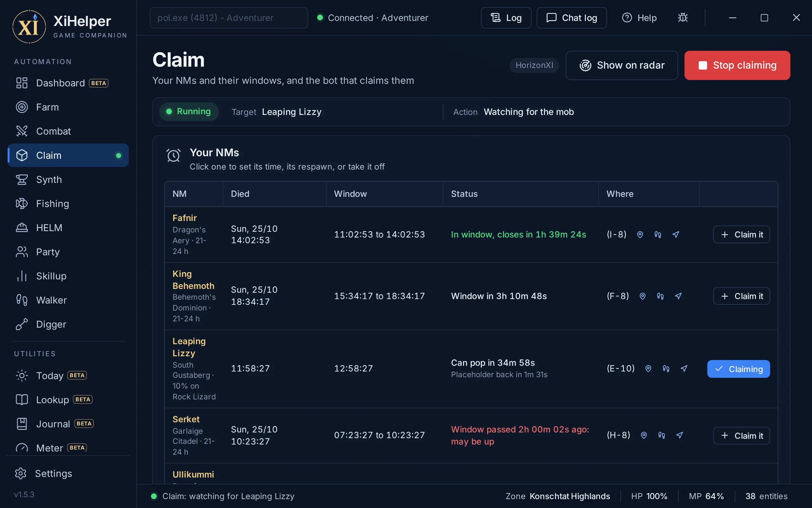Click Claim it for Fafnir
812x508 pixels.
[741, 235]
